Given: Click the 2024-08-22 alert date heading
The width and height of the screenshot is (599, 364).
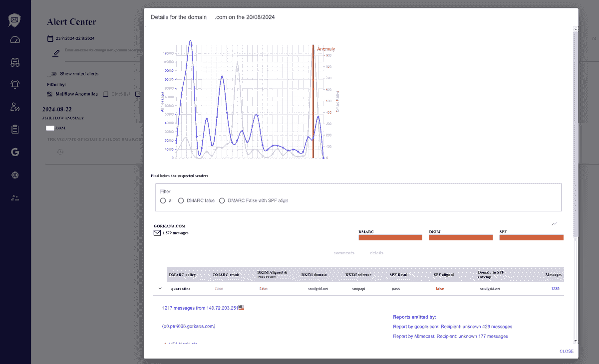Looking at the screenshot, I should click(x=57, y=109).
